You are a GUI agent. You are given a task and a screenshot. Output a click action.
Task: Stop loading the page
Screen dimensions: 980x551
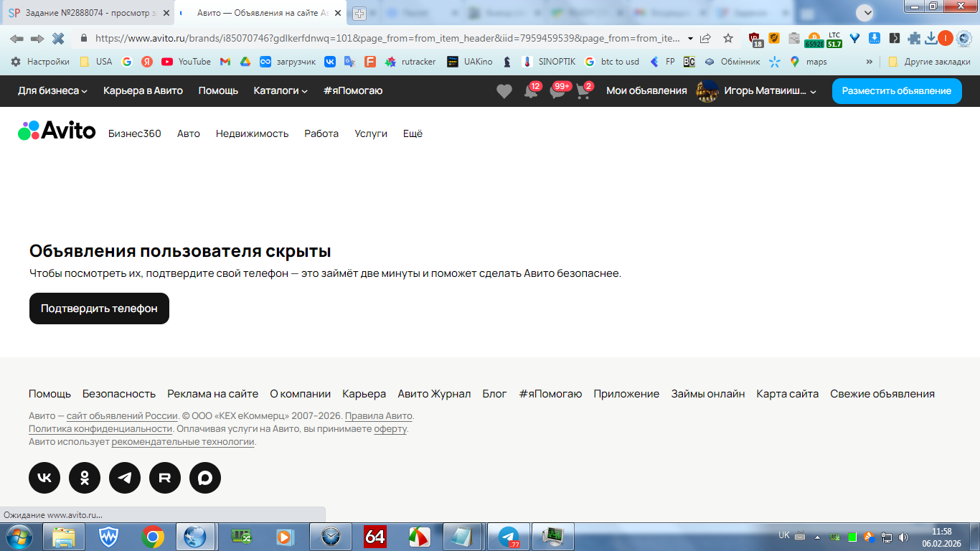(58, 39)
